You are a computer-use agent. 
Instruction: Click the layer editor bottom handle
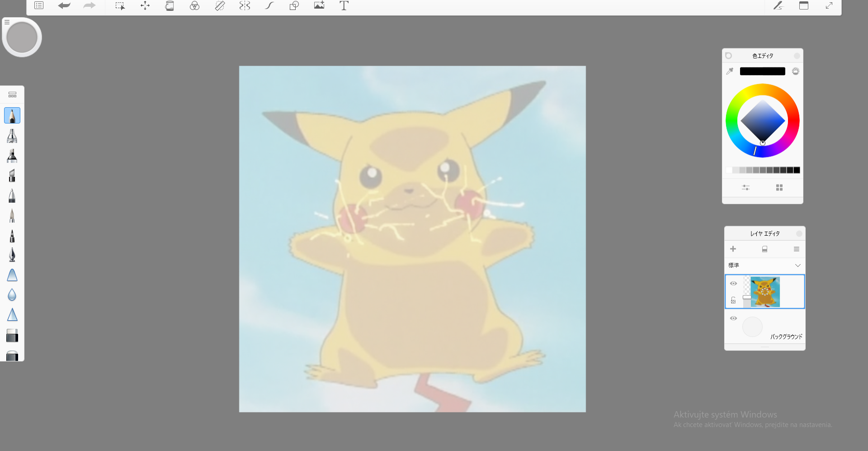[x=764, y=347]
